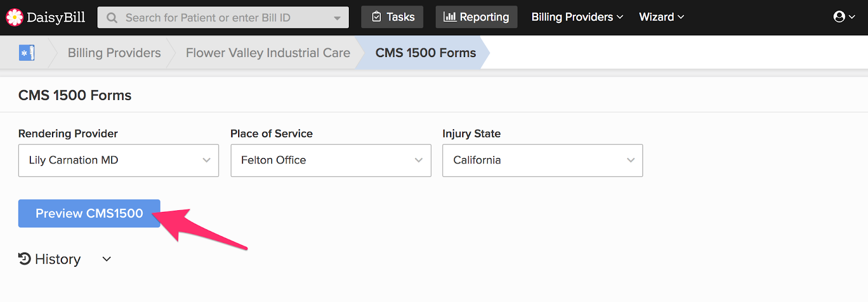Image resolution: width=868 pixels, height=302 pixels.
Task: Open the Billing Providers menu
Action: (577, 17)
